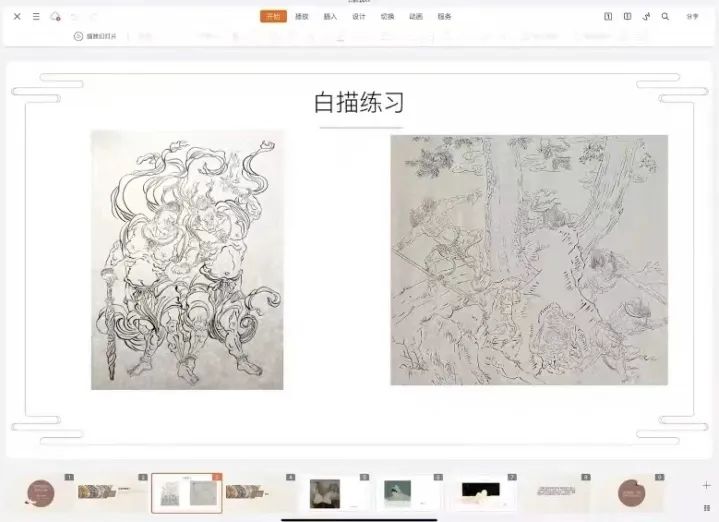Activate the handwriting pen icon
Image resolution: width=719 pixels, height=522 pixels.
pyautogui.click(x=646, y=17)
